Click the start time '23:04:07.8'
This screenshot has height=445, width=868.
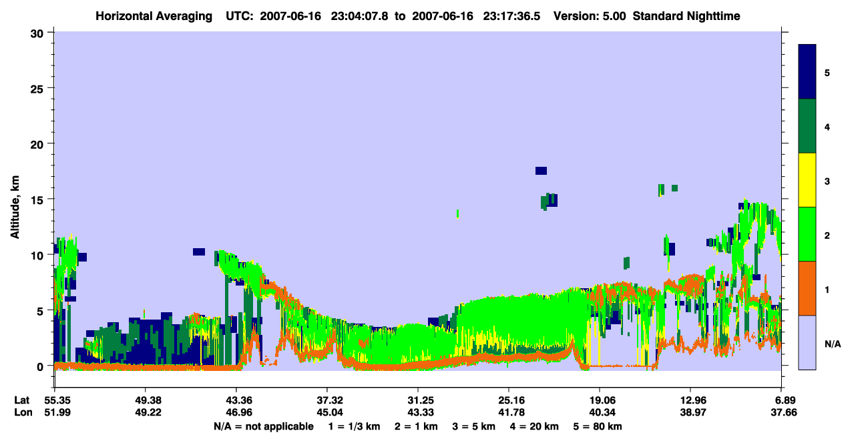click(360, 15)
